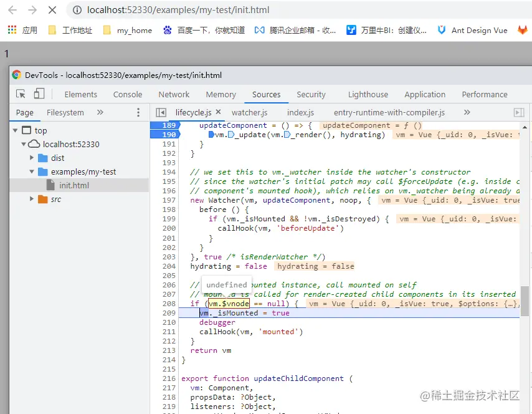Switch to index.js file tab
Image resolution: width=532 pixels, height=414 pixels.
300,112
